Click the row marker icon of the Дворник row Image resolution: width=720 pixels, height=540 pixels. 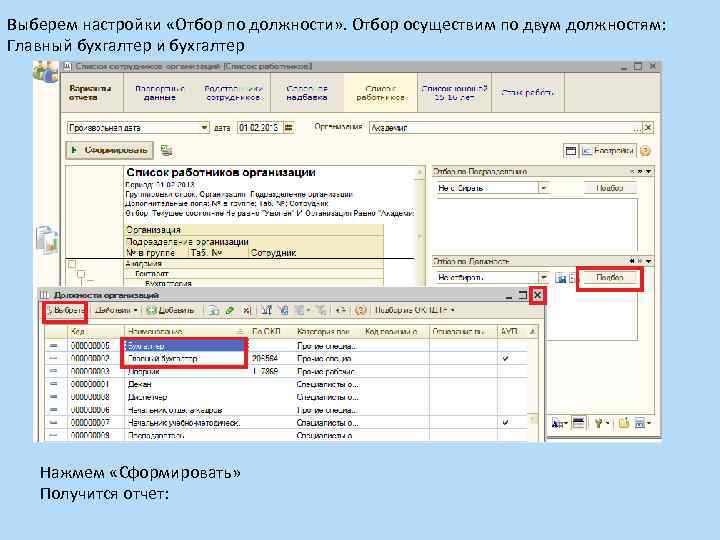click(x=53, y=371)
